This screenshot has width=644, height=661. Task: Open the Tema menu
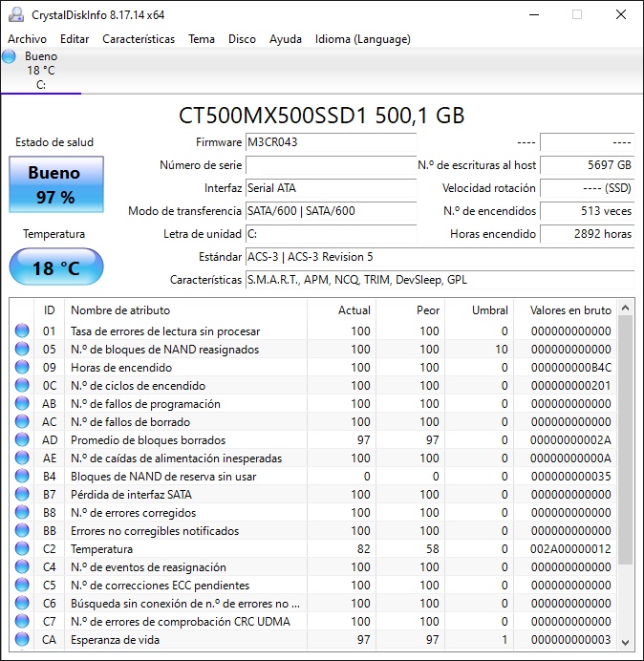[x=202, y=39]
